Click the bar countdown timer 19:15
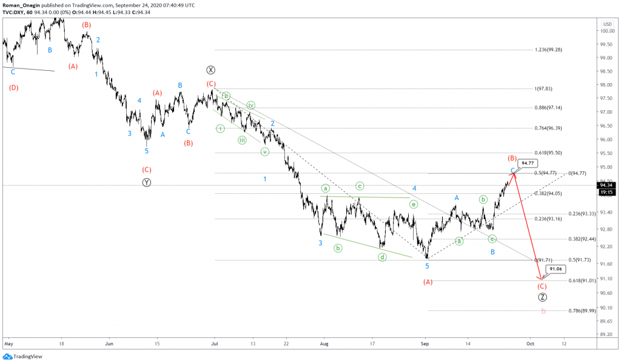 pyautogui.click(x=606, y=192)
